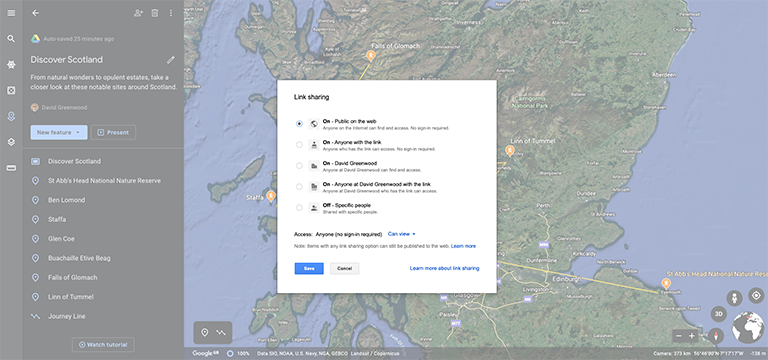Screen dimensions: 768x360
Task: Select On - Public on the web
Action: [x=299, y=124]
